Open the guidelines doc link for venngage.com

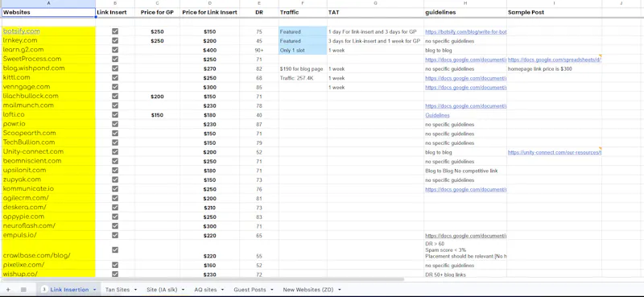pyautogui.click(x=466, y=88)
